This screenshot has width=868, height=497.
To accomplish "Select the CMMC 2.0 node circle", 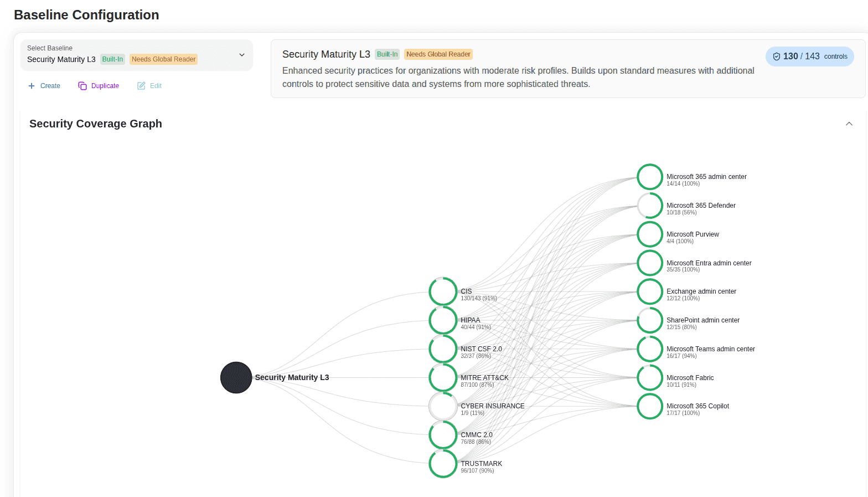I will pyautogui.click(x=443, y=435).
